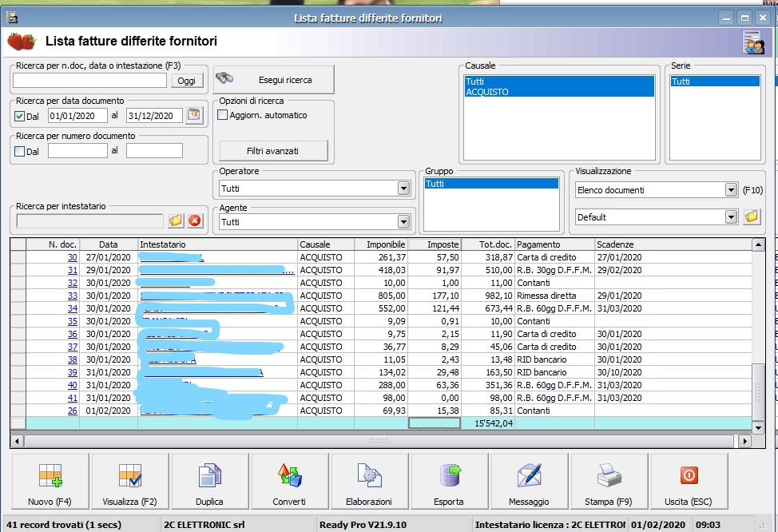Open Elenco documenti visualization dropdown
Viewport: 778px width, 532px height.
[x=730, y=189]
